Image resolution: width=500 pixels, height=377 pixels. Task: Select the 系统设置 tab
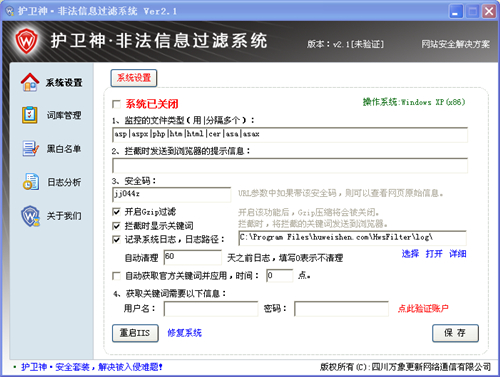pyautogui.click(x=134, y=78)
